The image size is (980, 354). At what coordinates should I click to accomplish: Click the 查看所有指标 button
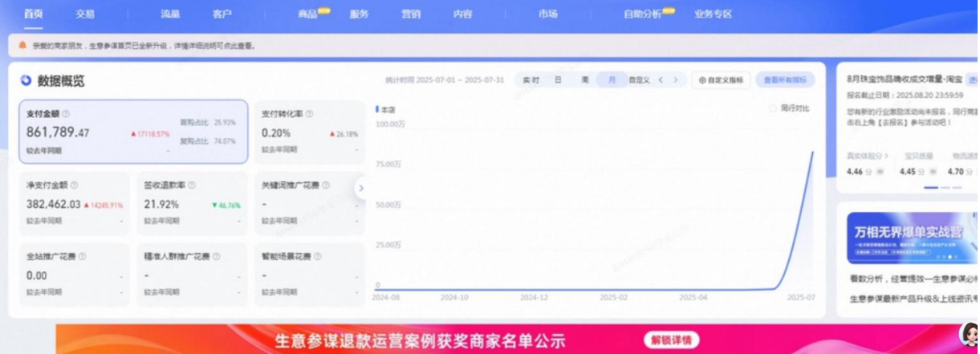(784, 80)
